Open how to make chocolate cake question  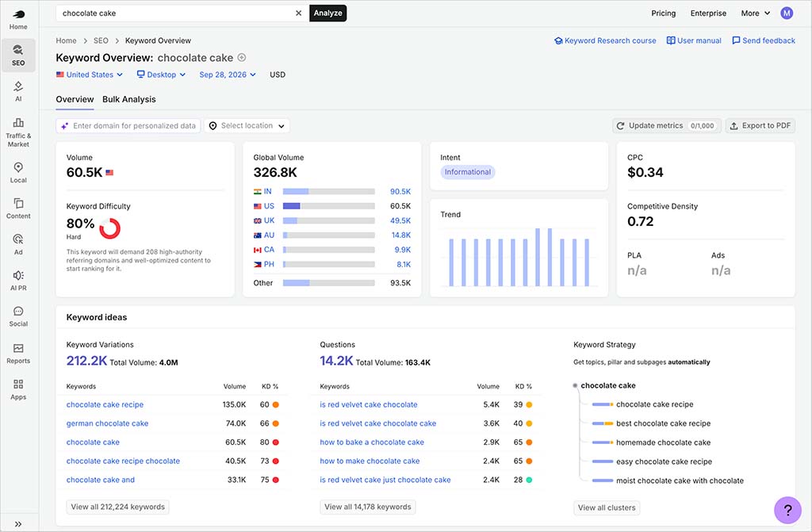tap(370, 461)
